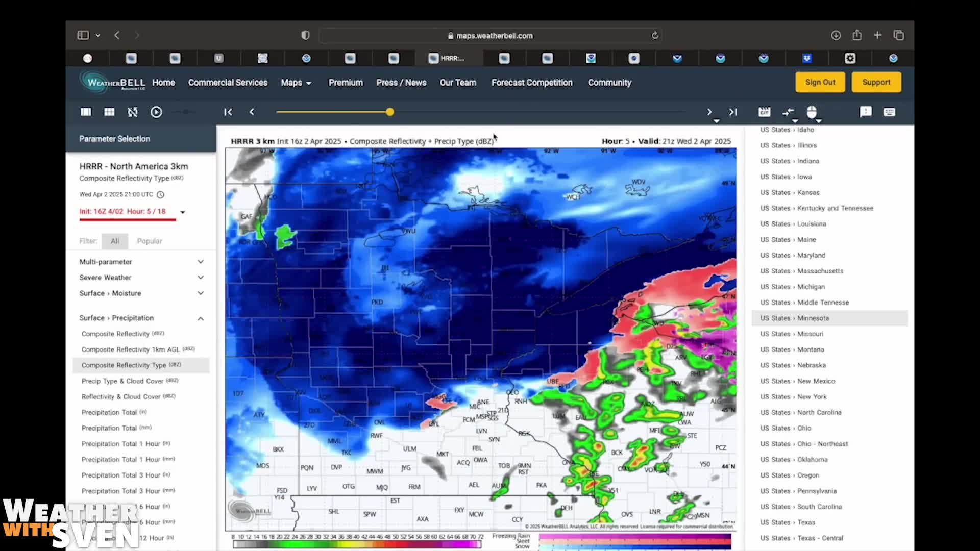Viewport: 980px width, 551px height.
Task: Expand the Severe Weather category
Action: point(201,277)
